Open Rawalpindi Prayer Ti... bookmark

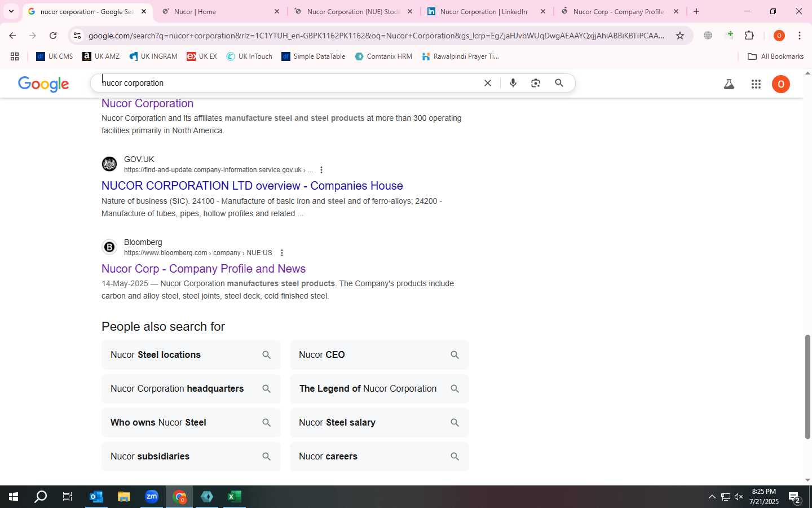point(460,56)
